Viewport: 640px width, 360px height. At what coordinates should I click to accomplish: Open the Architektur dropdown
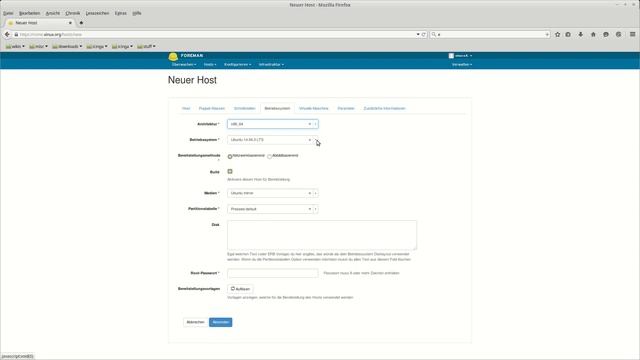273,124
